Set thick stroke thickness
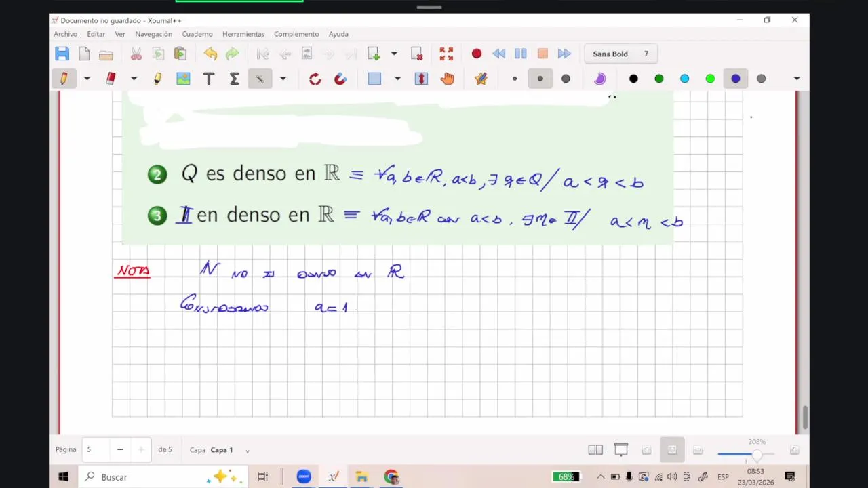The height and width of the screenshot is (488, 868). pyautogui.click(x=566, y=79)
